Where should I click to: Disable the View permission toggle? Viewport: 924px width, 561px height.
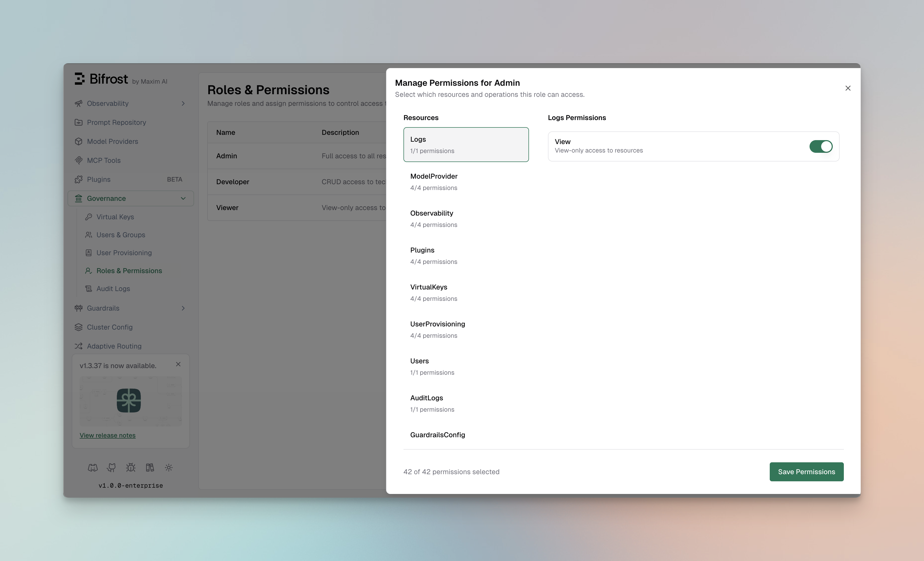(821, 146)
